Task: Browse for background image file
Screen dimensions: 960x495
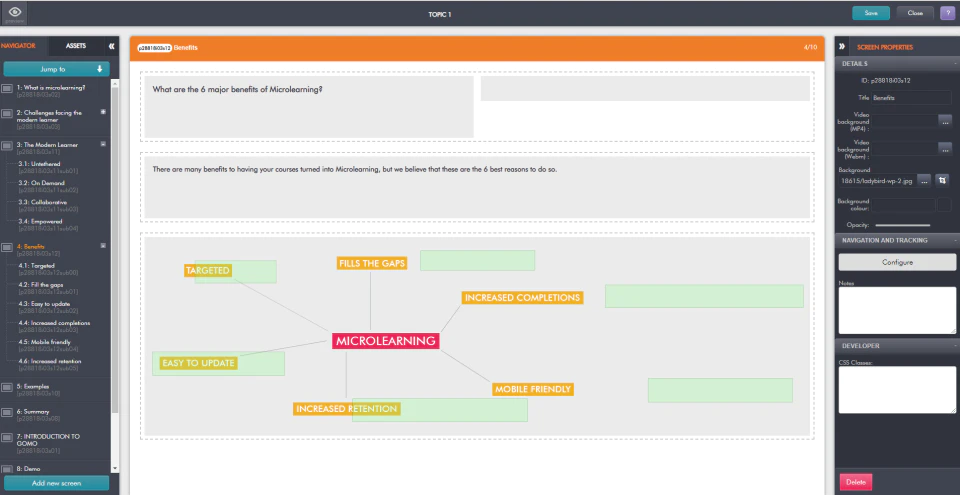Action: point(924,180)
